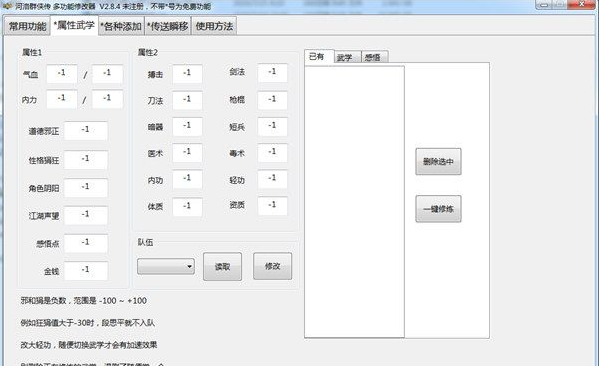Focus the 体质 value field

click(x=187, y=207)
